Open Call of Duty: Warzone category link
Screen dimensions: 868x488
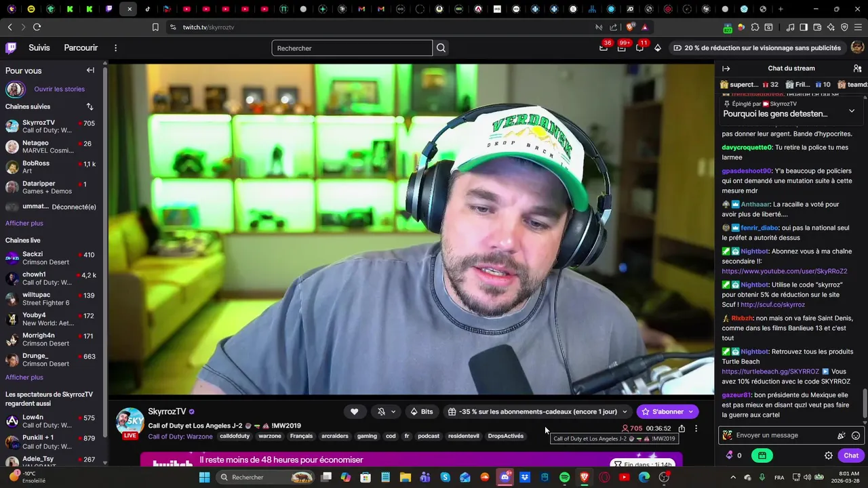click(180, 436)
